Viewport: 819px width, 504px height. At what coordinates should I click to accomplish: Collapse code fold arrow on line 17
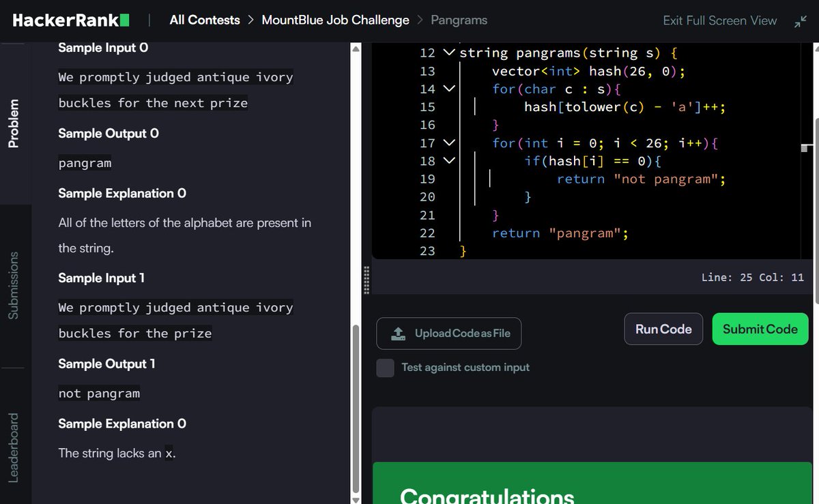448,143
